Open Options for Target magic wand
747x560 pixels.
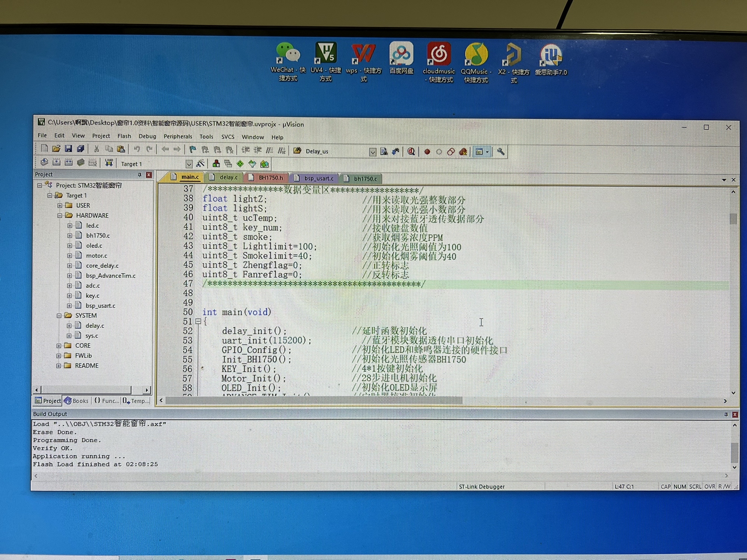[200, 164]
